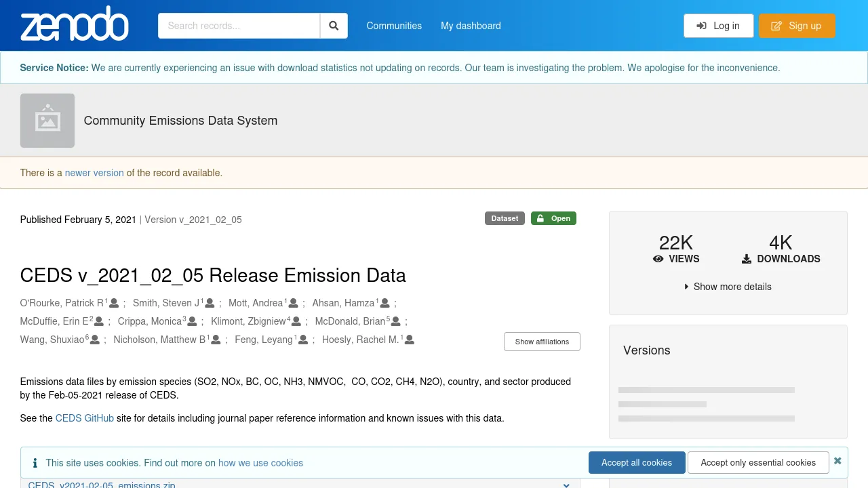Screen dimensions: 868x488
Task: Click person icon beside Klimont, Zbigniew
Action: tap(296, 321)
